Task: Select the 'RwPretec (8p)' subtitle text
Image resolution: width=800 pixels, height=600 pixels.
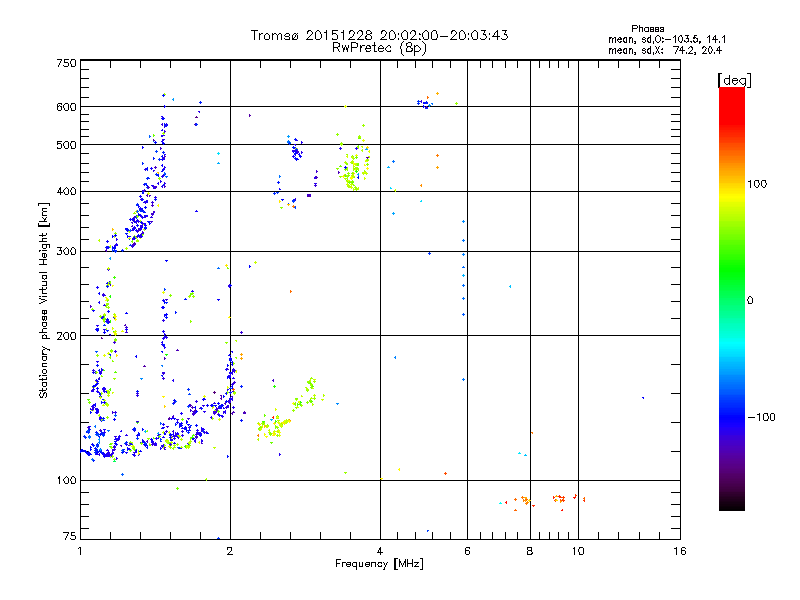Action: [379, 48]
